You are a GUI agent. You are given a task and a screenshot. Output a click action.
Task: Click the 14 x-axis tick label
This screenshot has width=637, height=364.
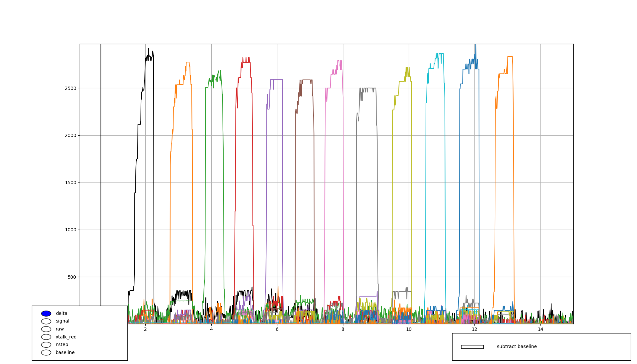click(540, 329)
